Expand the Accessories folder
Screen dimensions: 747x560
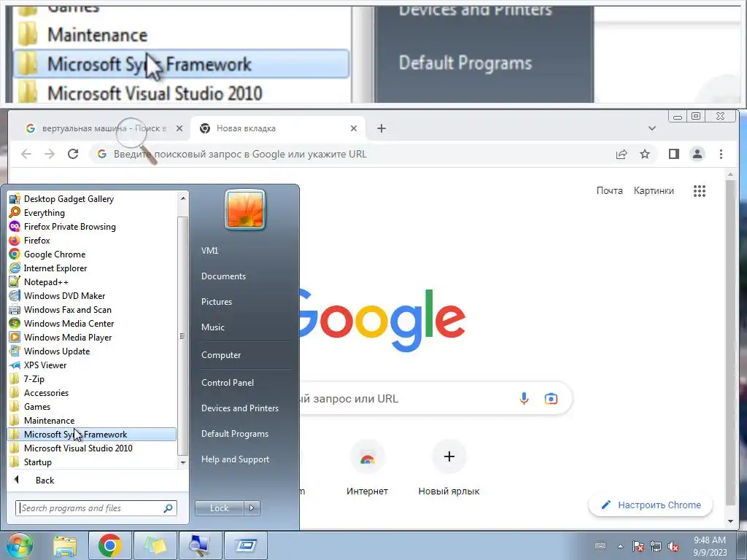(91, 393)
